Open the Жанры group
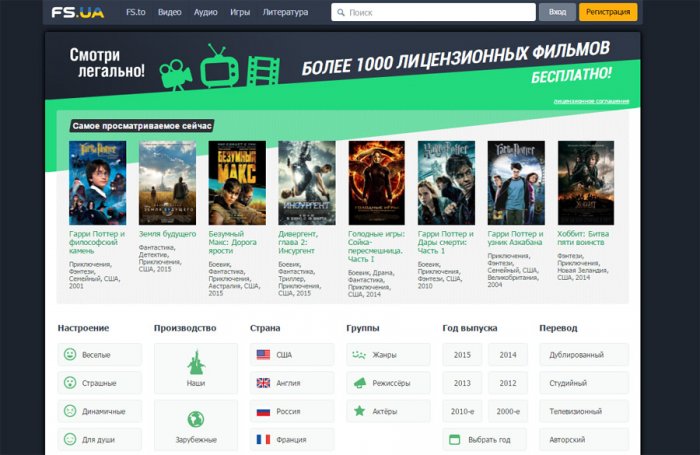The width and height of the screenshot is (700, 455). pyautogui.click(x=388, y=355)
